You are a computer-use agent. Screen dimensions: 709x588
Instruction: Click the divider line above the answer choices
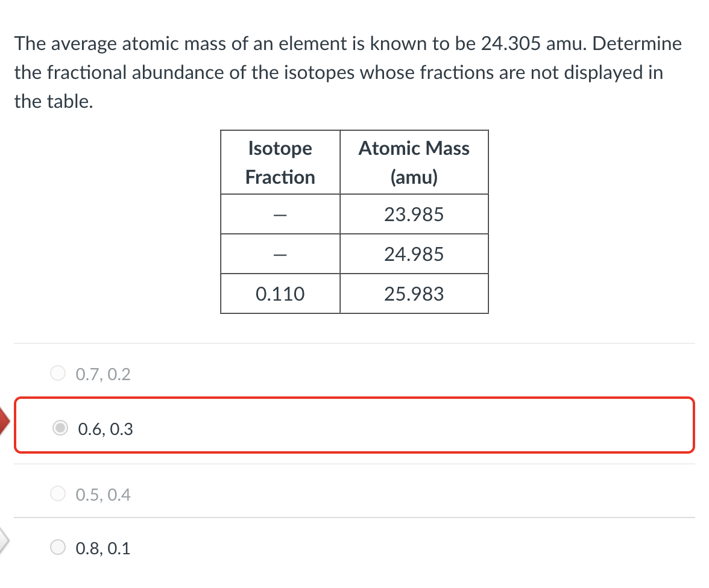pos(354,344)
